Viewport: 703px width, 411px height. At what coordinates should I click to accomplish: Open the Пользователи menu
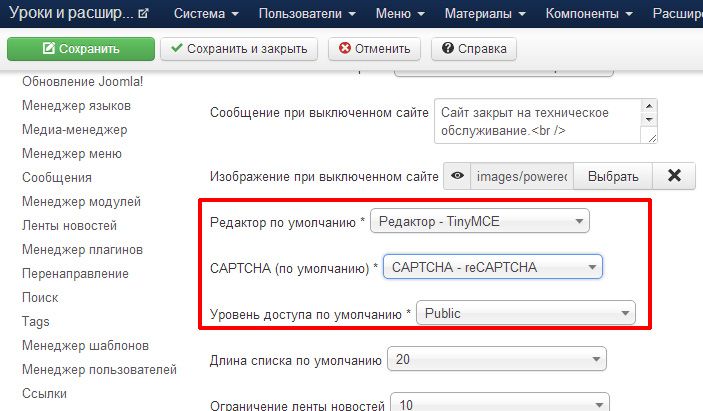point(304,15)
